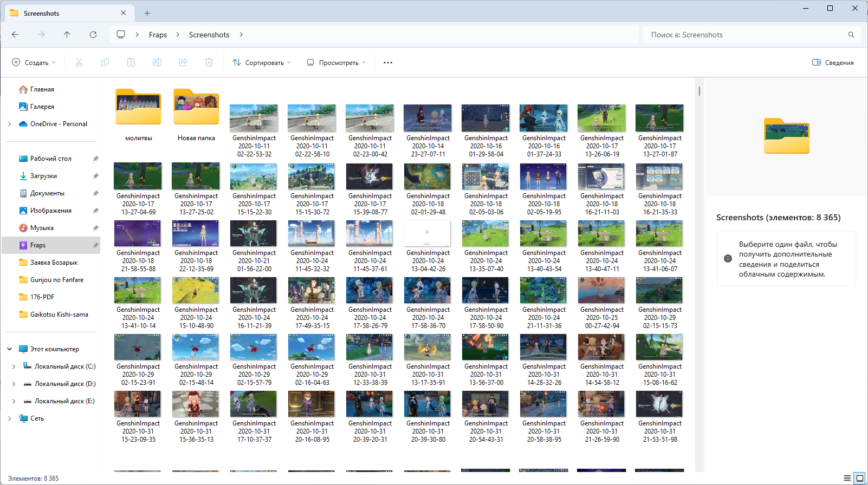Close the Screenshots tab
Screen dimensions: 868x485
point(124,13)
